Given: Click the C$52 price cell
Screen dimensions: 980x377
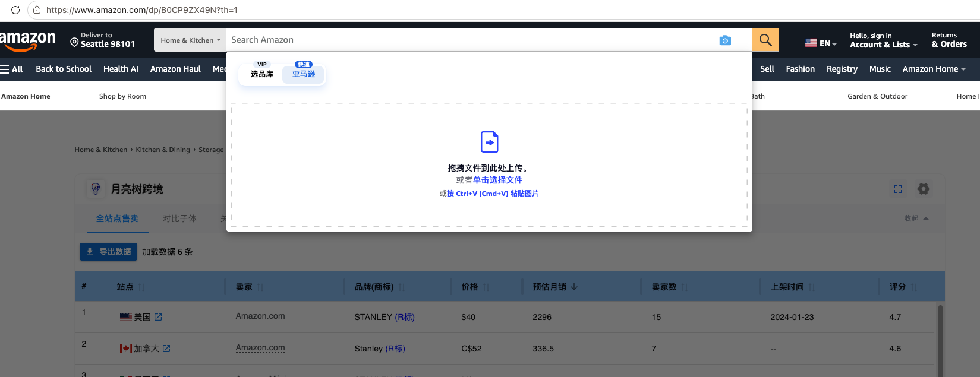Looking at the screenshot, I should tap(471, 349).
